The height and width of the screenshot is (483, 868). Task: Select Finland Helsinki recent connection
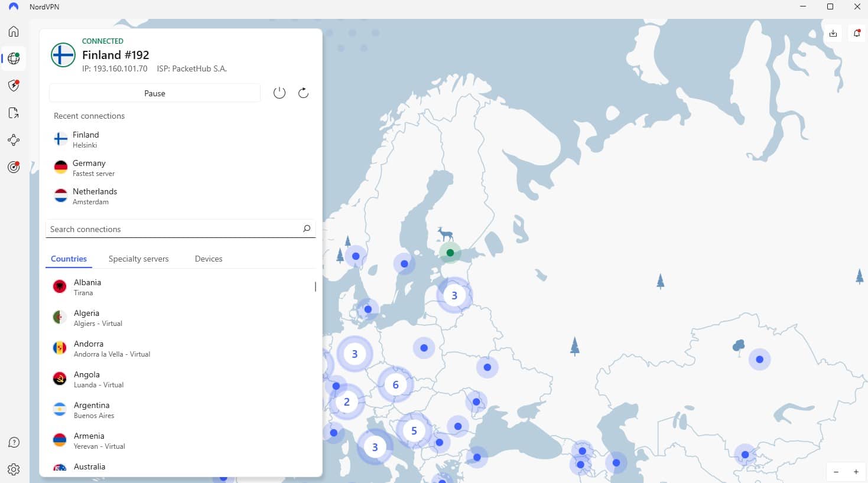(180, 139)
